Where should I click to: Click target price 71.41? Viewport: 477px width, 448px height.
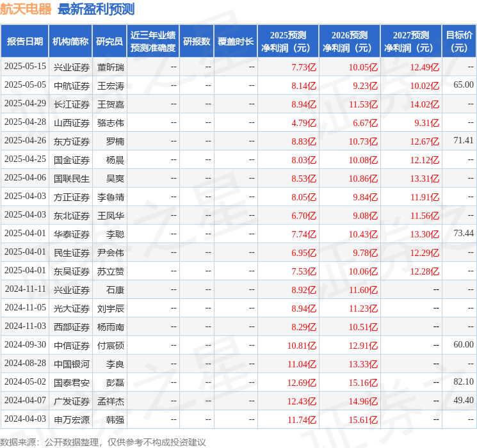(464, 141)
